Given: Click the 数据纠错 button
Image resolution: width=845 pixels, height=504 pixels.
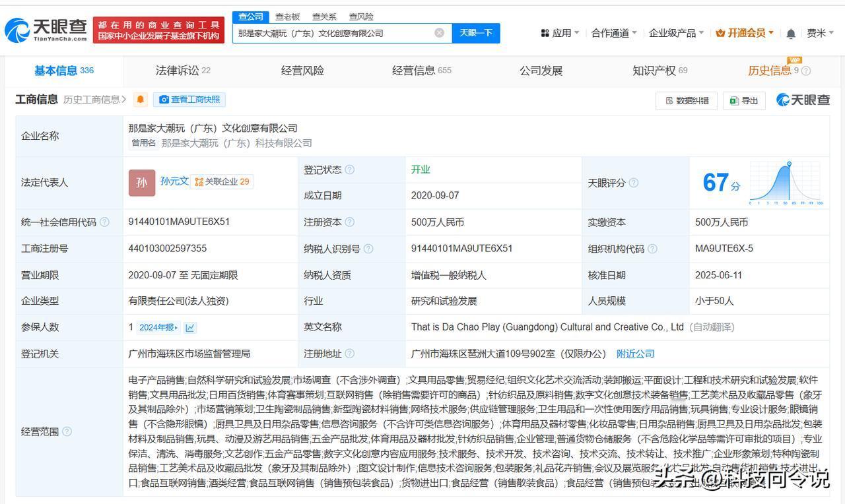Looking at the screenshot, I should click(x=687, y=100).
